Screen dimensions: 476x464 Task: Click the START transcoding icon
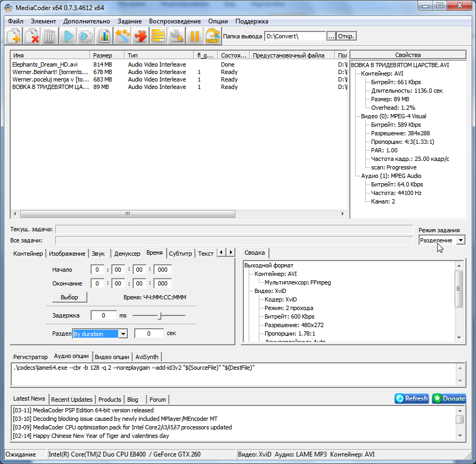click(x=212, y=36)
